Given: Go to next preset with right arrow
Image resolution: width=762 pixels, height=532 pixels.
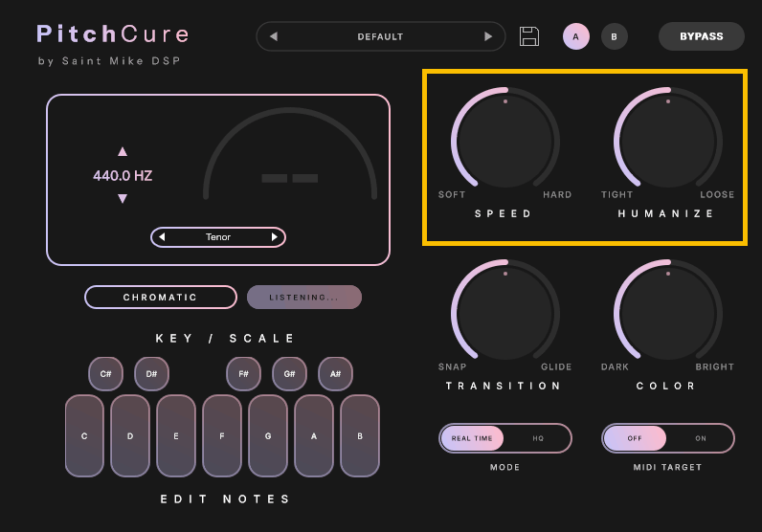Looking at the screenshot, I should pyautogui.click(x=488, y=36).
